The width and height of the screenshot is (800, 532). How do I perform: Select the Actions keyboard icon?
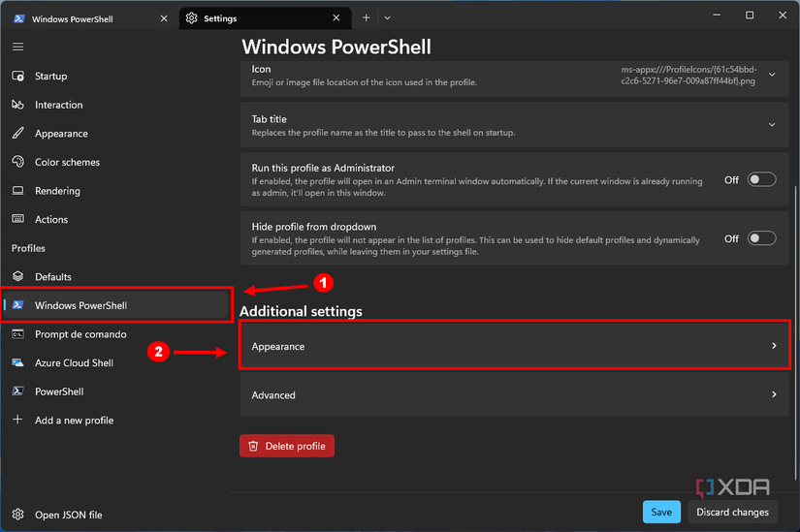[17, 220]
